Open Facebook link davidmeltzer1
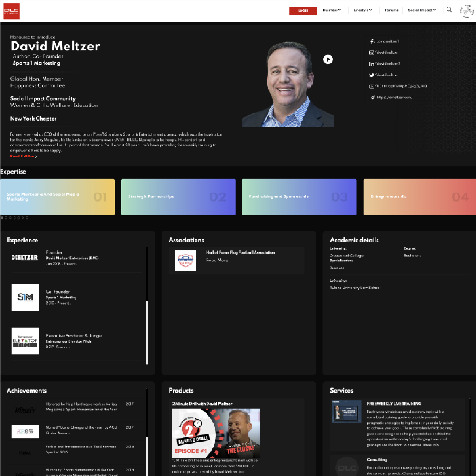Screen dimensions: 476x476 [384, 41]
